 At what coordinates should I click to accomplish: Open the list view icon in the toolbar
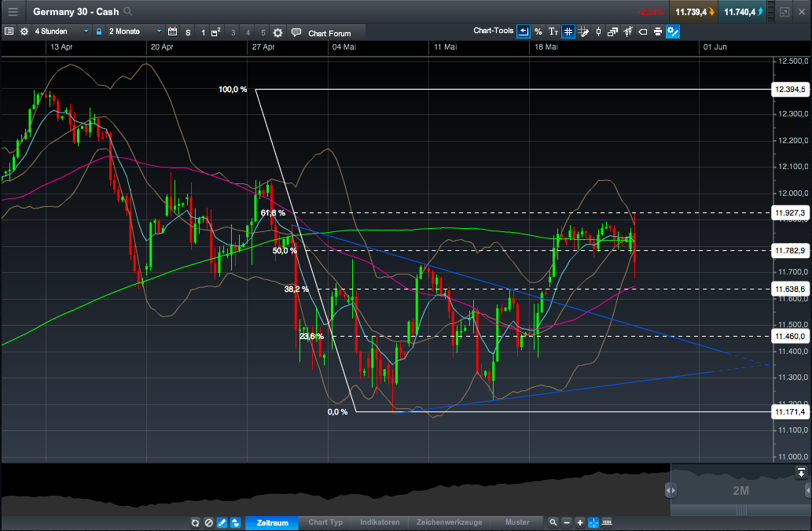coord(9,31)
